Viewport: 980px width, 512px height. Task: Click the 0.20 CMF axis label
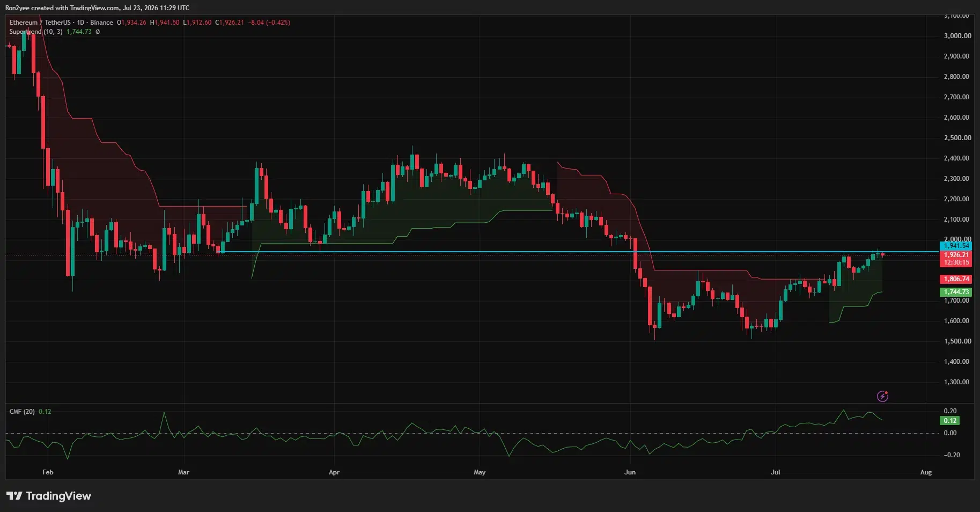(x=950, y=411)
